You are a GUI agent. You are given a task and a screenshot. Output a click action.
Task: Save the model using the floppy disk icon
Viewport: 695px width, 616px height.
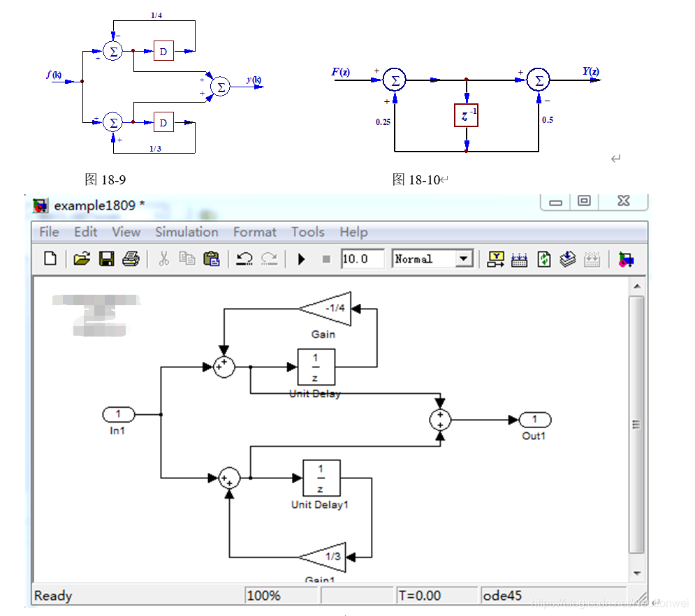106,258
